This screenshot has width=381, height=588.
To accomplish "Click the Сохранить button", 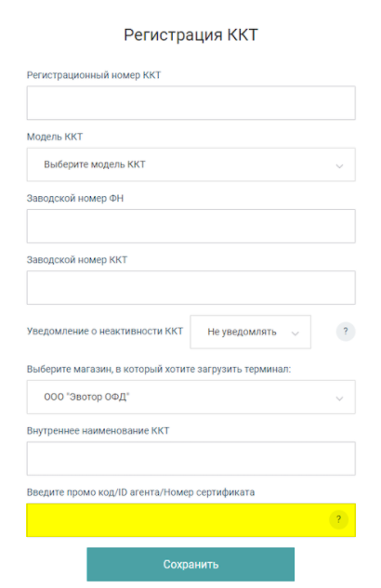I will pos(190,565).
